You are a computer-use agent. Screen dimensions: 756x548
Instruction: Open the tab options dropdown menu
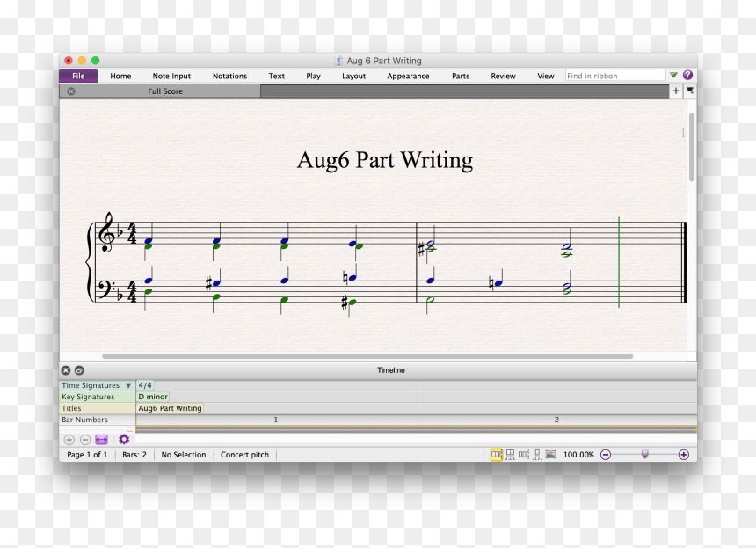click(x=690, y=91)
